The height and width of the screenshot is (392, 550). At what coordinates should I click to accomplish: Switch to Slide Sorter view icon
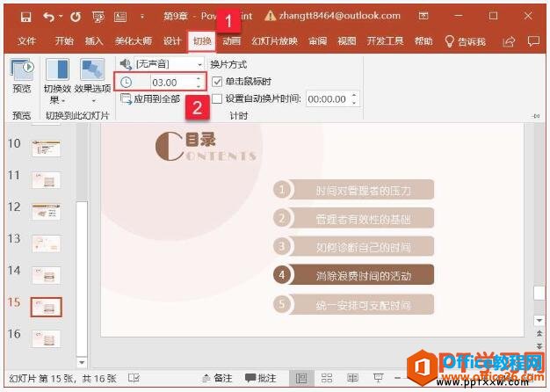(327, 378)
